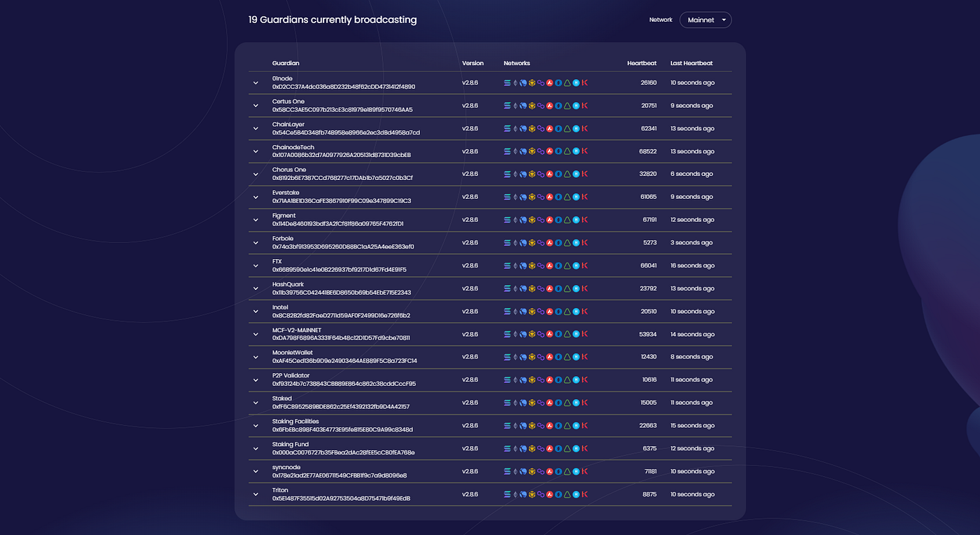Image resolution: width=980 pixels, height=535 pixels.
Task: Expand the Triton guardian row
Action: (x=256, y=494)
